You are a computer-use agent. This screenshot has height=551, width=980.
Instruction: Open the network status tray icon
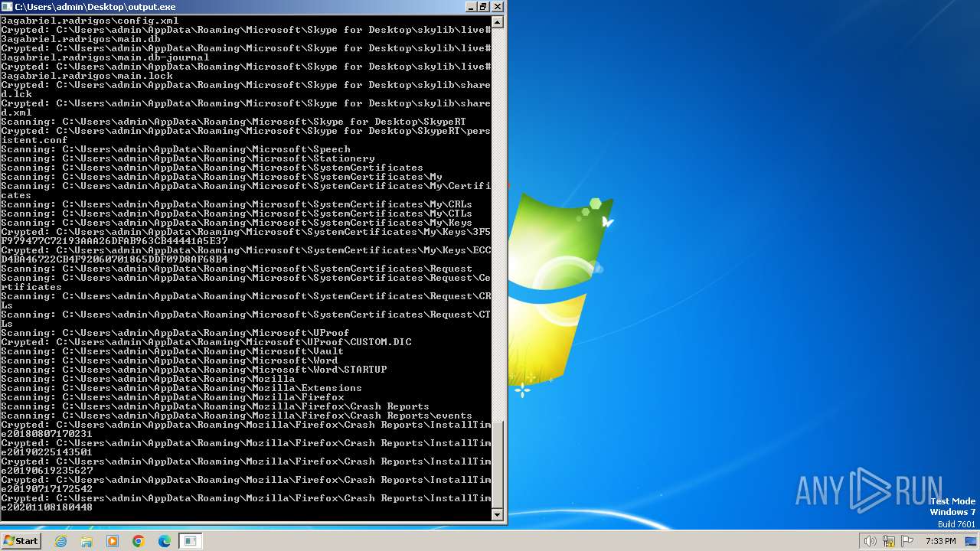coord(889,541)
